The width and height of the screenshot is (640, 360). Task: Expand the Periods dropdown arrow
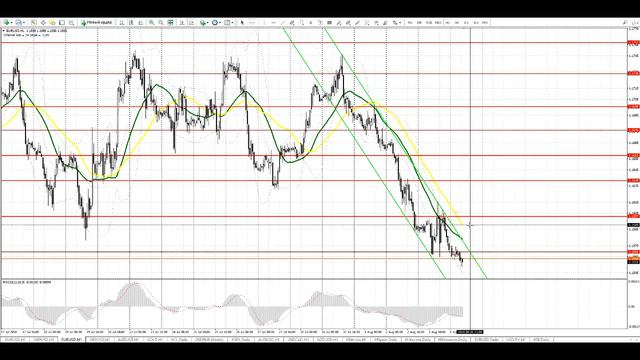click(x=220, y=22)
